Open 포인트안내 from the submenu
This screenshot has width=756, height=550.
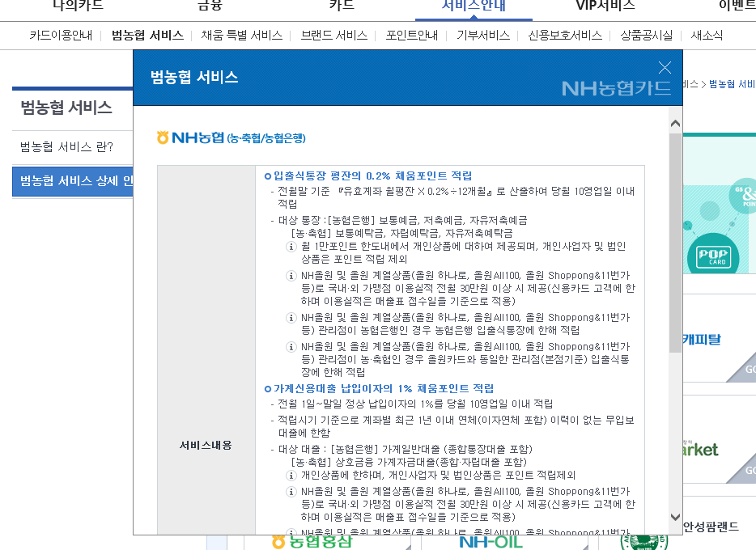click(412, 36)
